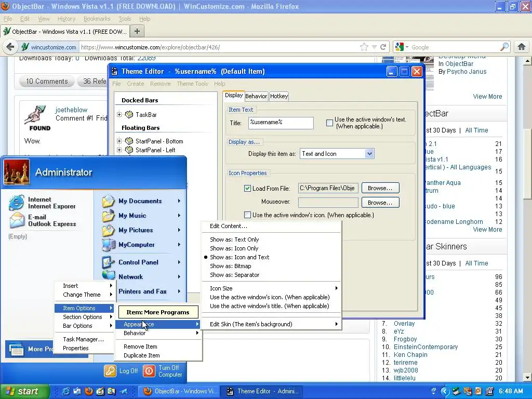Follow the Psycho Janus author link
This screenshot has height=399, width=532.
(x=467, y=72)
